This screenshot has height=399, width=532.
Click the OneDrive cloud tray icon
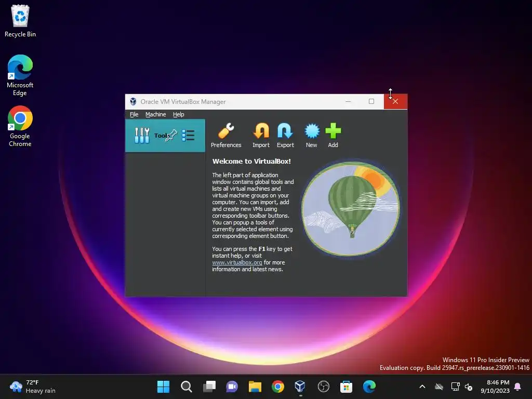(x=439, y=387)
